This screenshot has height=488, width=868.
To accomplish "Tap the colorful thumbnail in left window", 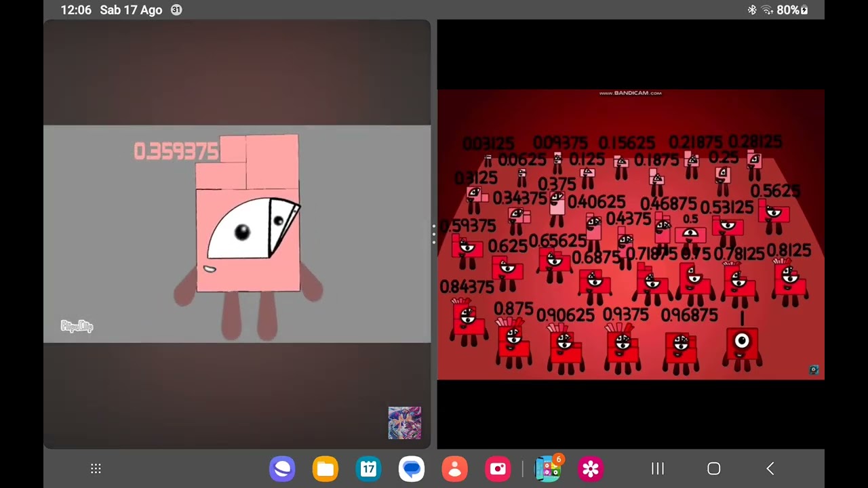I will (x=405, y=423).
